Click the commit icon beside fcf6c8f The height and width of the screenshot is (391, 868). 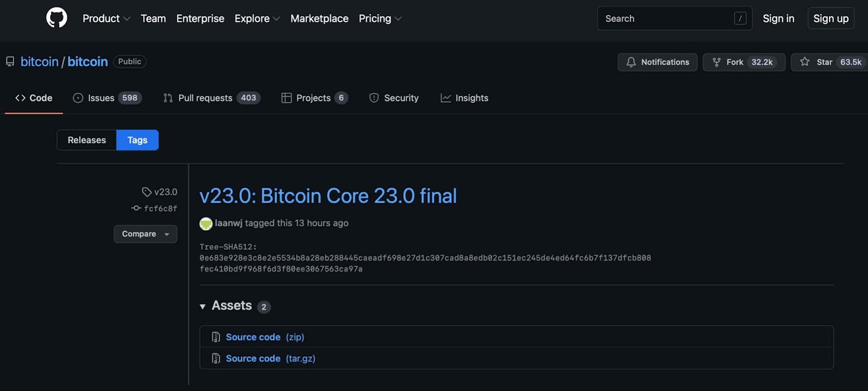[x=136, y=208]
